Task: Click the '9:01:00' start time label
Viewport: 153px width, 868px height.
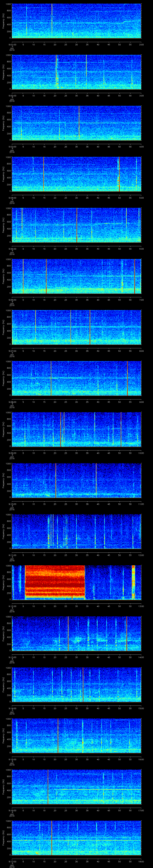Action: pyautogui.click(x=12, y=44)
